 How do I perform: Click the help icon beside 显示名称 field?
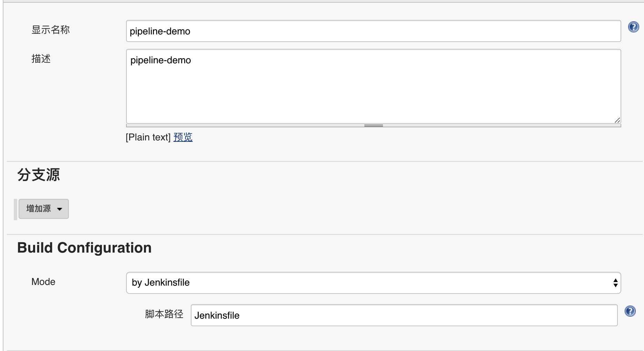tap(633, 27)
